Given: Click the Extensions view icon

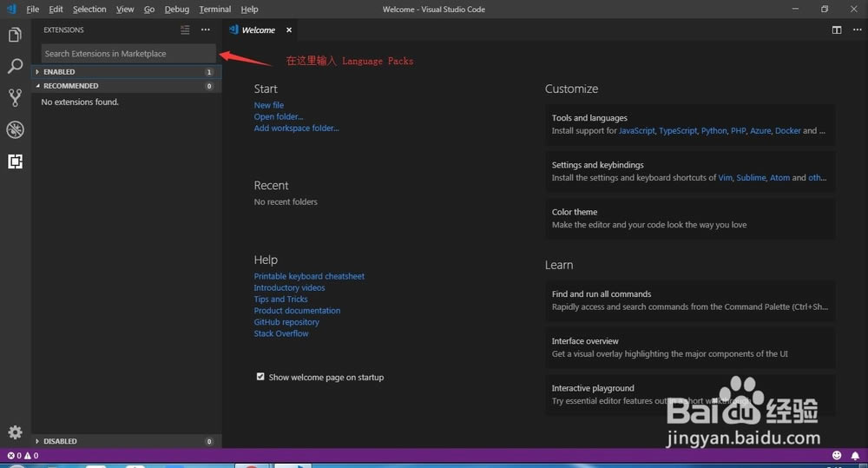Looking at the screenshot, I should (15, 161).
